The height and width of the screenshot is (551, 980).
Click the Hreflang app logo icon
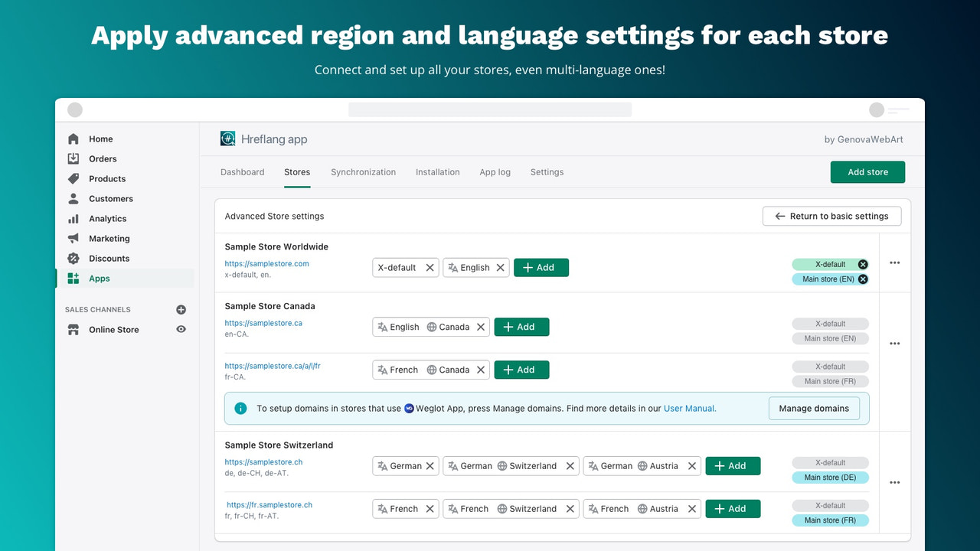227,139
